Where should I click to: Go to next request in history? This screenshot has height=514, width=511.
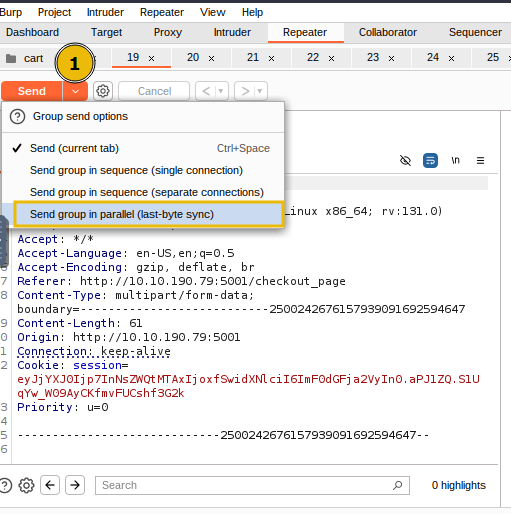[x=245, y=91]
